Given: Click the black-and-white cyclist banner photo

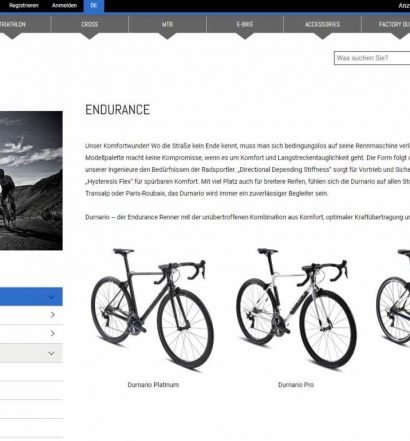Looking at the screenshot, I should [x=31, y=181].
